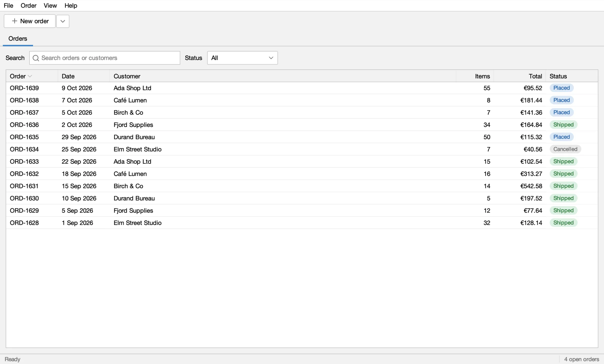Click the New order button
604x364 pixels.
point(30,21)
